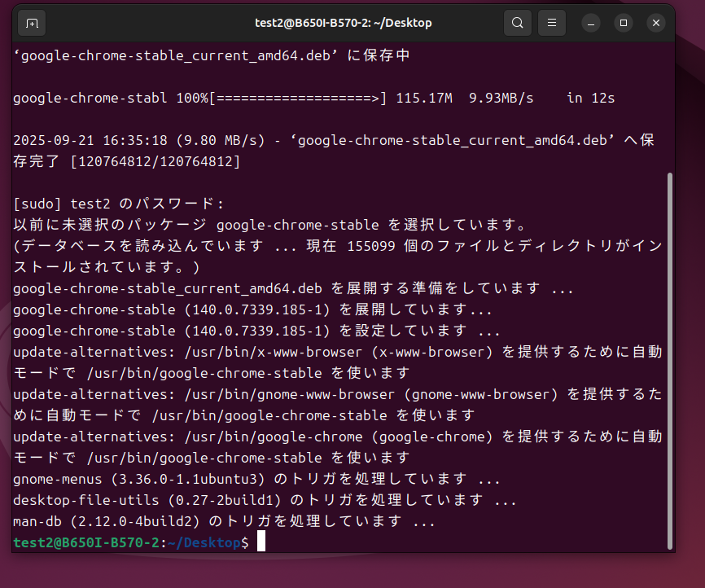
Task: Click the green test2@B650I-B570-2 prompt text
Action: (x=86, y=542)
